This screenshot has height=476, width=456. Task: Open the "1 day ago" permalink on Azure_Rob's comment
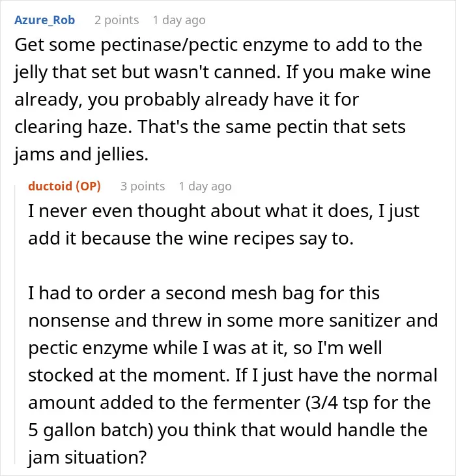pos(179,20)
